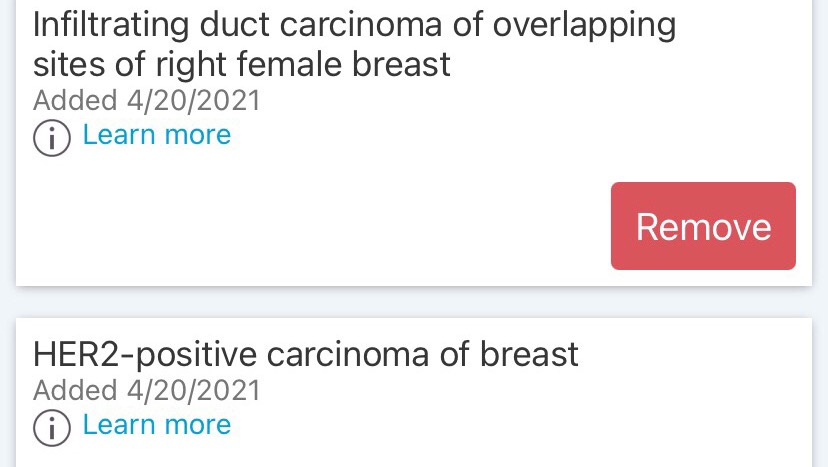Click the "sites of right female breast" line
This screenshot has width=828, height=467.
point(242,65)
